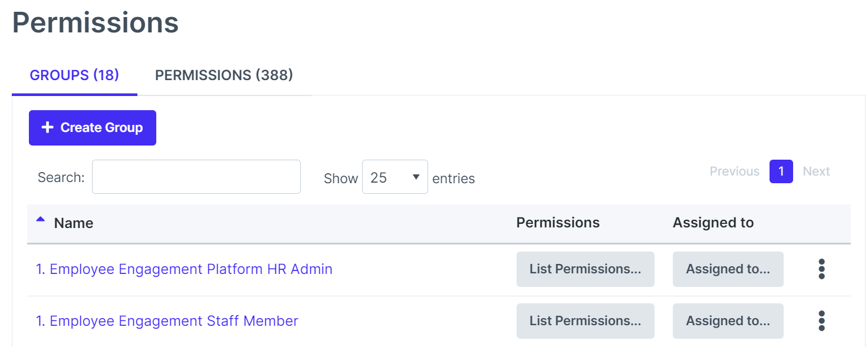Image resolution: width=868 pixels, height=347 pixels.
Task: List Permissions for the Staff Member group
Action: click(585, 321)
